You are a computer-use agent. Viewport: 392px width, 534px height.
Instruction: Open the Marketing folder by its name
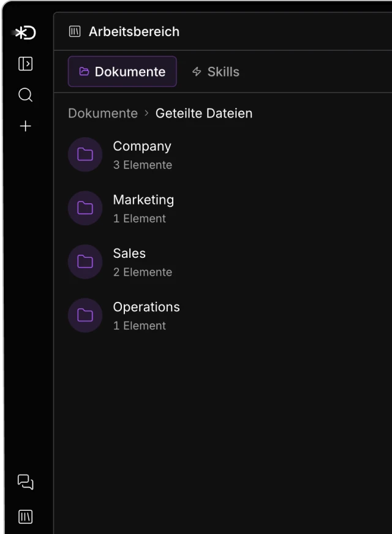[x=143, y=200]
